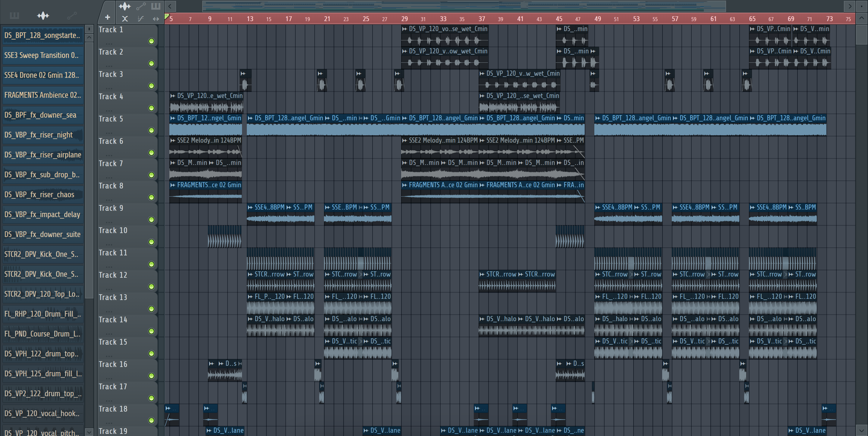The image size is (868, 436).
Task: Mute Track 14 with its green LED
Action: 152,331
